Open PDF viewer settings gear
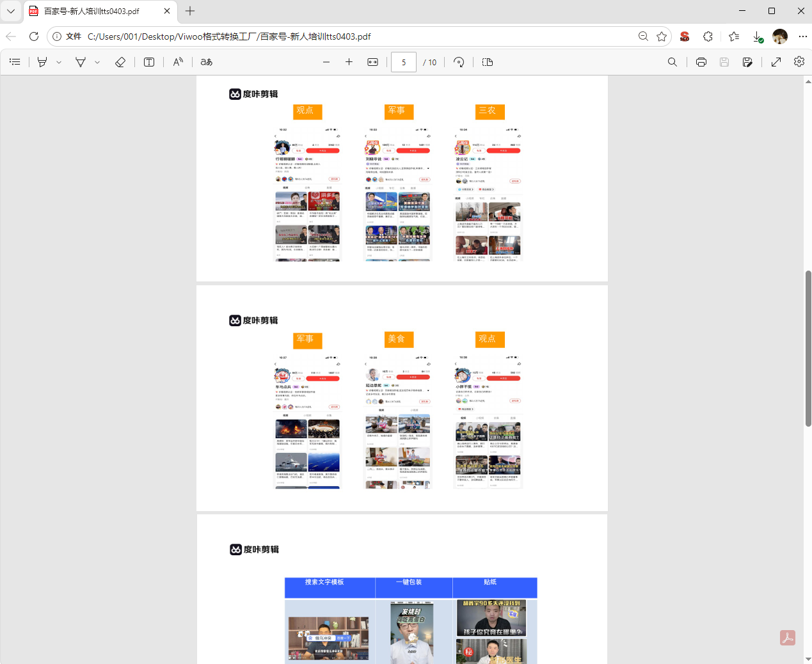 click(799, 62)
